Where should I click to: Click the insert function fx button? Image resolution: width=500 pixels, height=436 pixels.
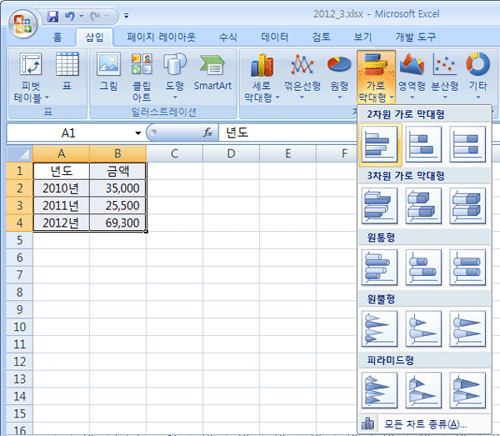click(x=208, y=133)
